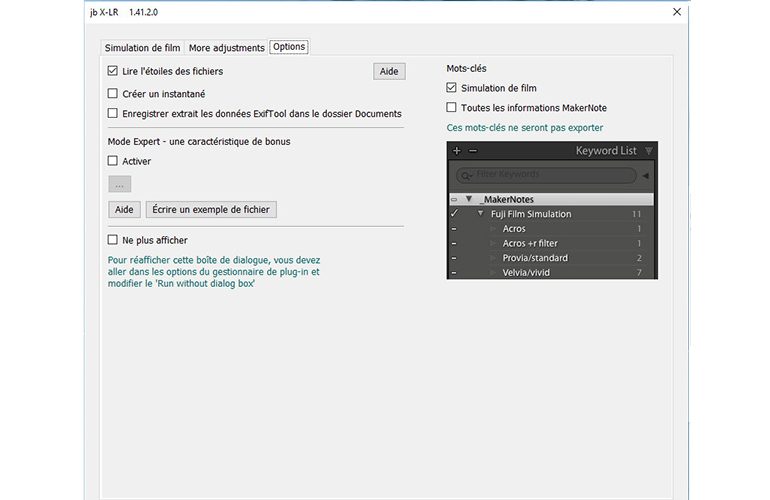Toggle 'Toutes les informations MakerNote' checkbox
This screenshot has height=500, width=770.
tap(452, 108)
